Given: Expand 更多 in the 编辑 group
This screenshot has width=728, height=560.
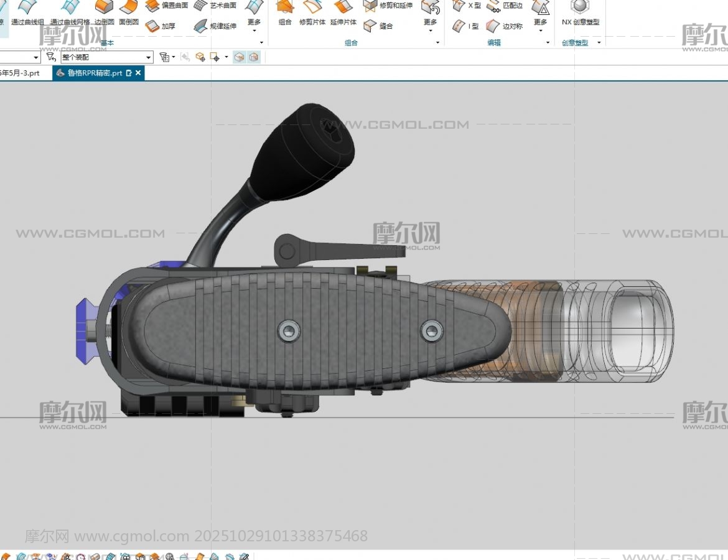Looking at the screenshot, I should (x=540, y=16).
